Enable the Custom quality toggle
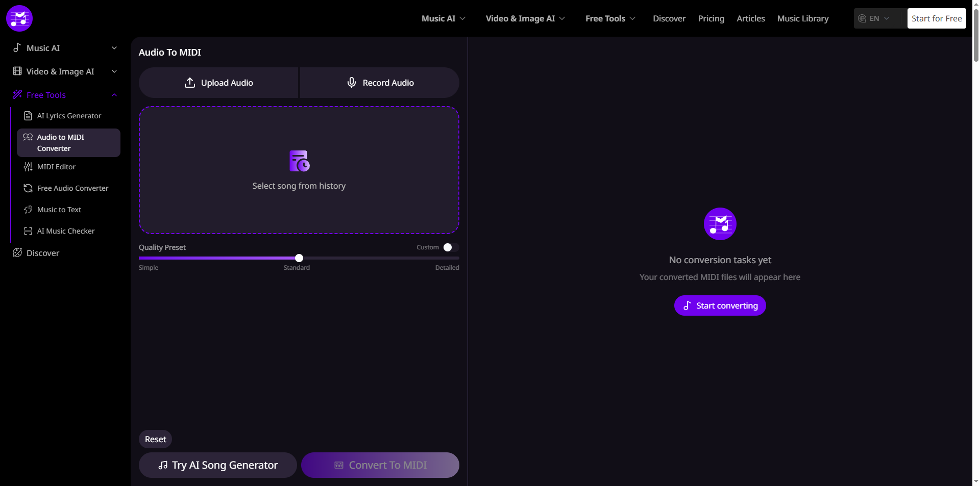 (x=451, y=247)
